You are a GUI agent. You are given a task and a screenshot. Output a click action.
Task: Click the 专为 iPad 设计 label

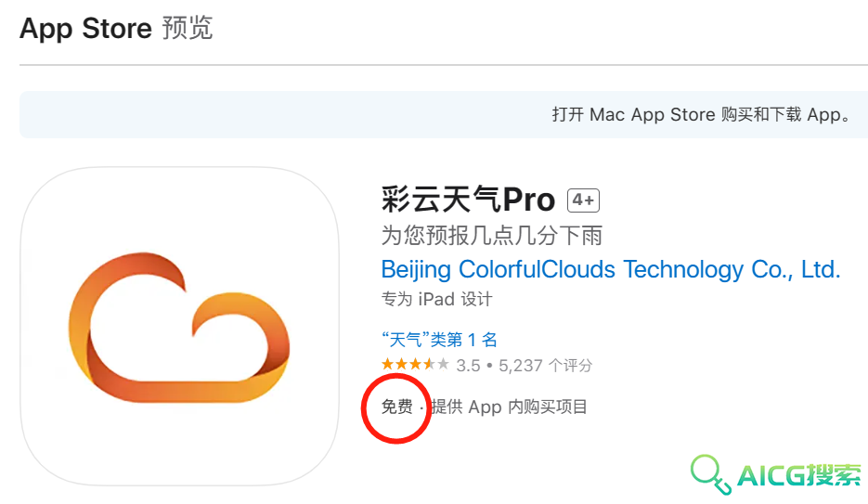(x=436, y=299)
